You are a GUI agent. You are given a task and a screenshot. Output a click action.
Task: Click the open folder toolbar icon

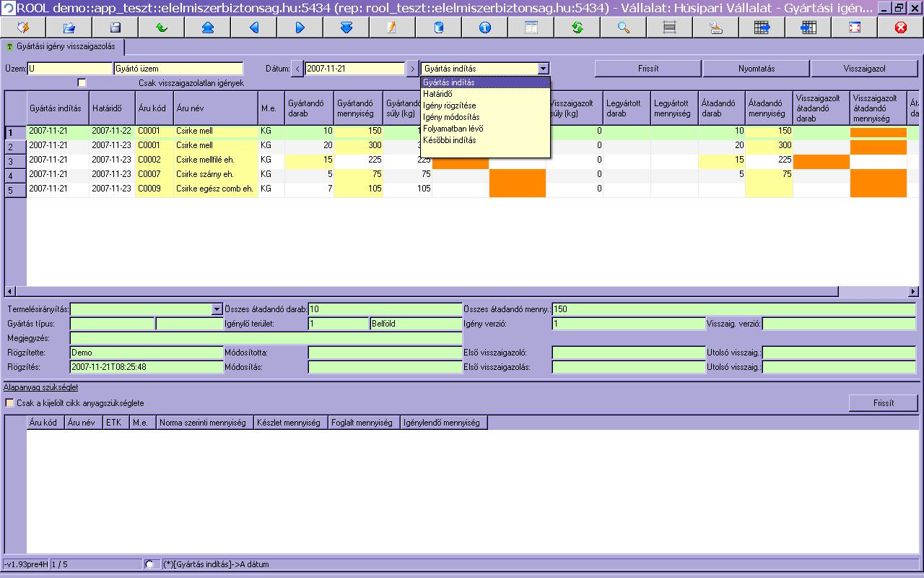[x=69, y=27]
